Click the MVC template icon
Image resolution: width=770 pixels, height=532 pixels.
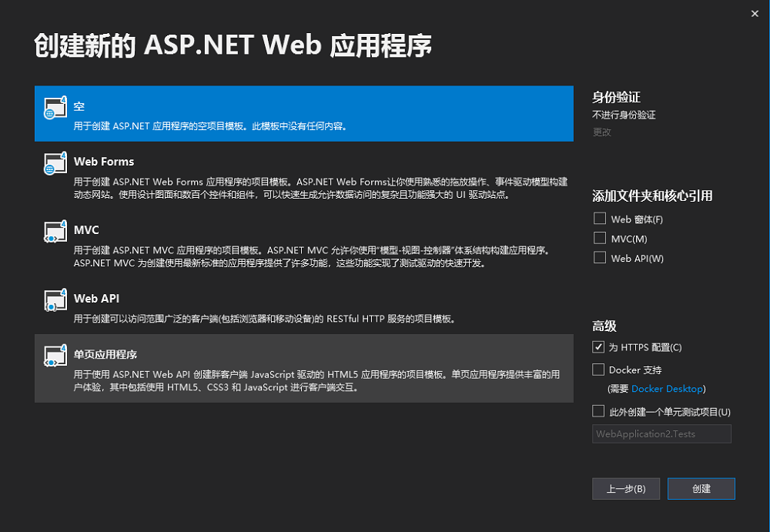tap(54, 232)
